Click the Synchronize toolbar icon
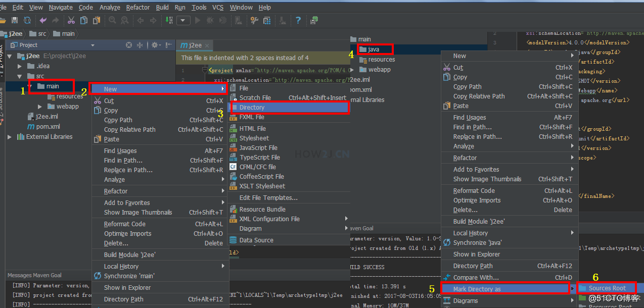 pos(27,20)
